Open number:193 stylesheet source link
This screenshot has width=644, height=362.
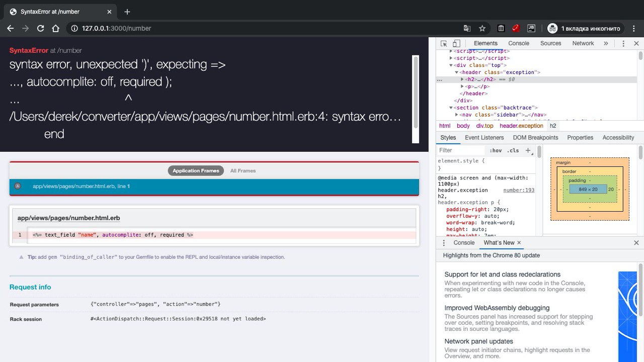[519, 191]
